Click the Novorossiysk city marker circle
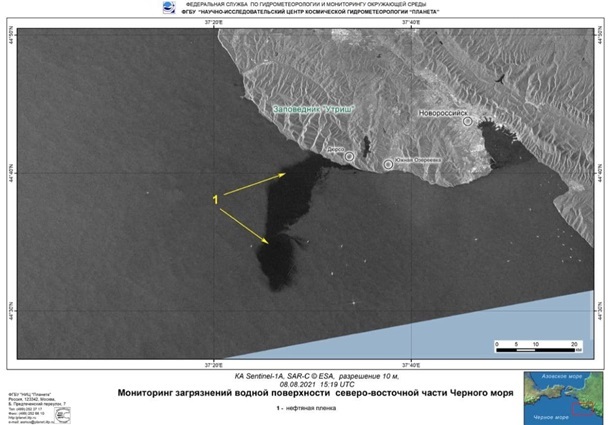This screenshot has width=610, height=425. [468, 121]
